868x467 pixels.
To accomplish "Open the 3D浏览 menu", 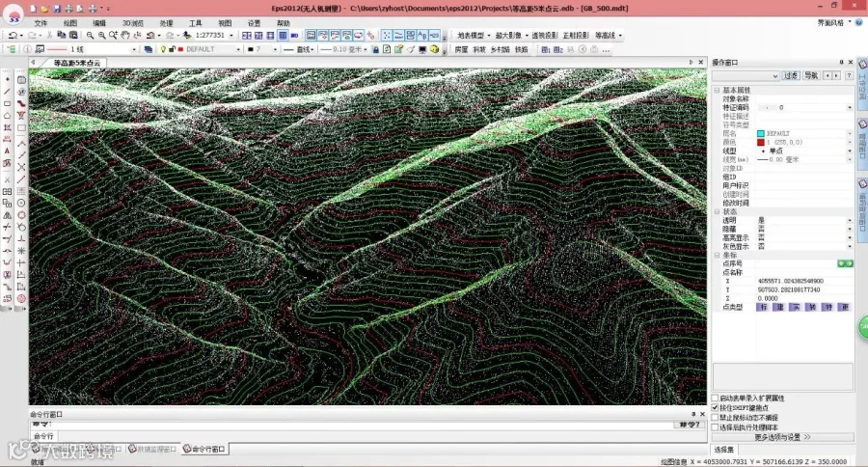I will coord(133,23).
